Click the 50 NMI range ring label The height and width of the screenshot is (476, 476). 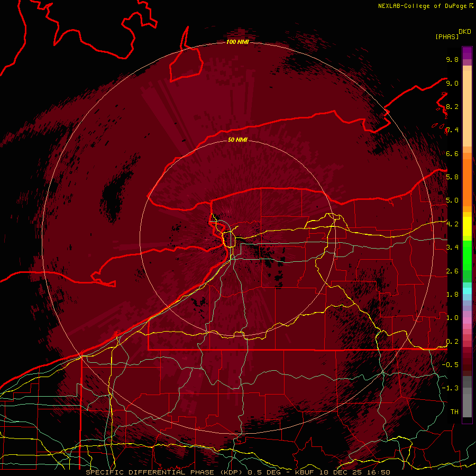[x=237, y=140]
